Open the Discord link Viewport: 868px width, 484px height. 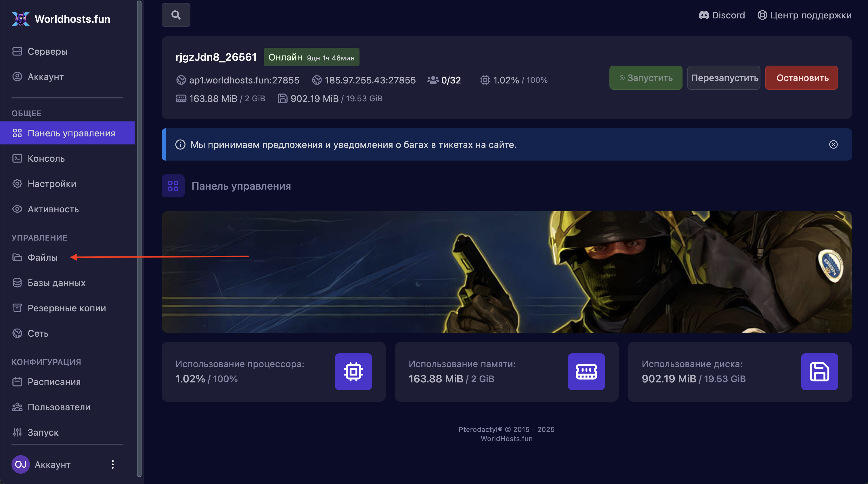pos(722,15)
